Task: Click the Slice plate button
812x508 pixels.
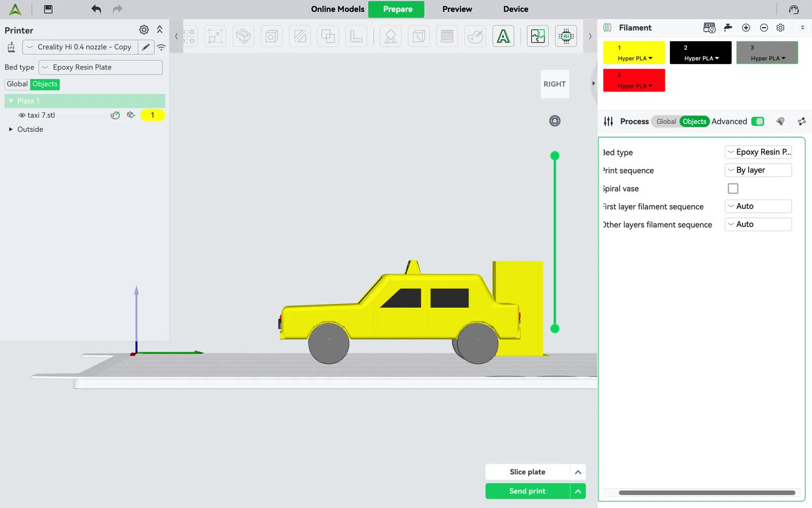Action: pyautogui.click(x=527, y=472)
